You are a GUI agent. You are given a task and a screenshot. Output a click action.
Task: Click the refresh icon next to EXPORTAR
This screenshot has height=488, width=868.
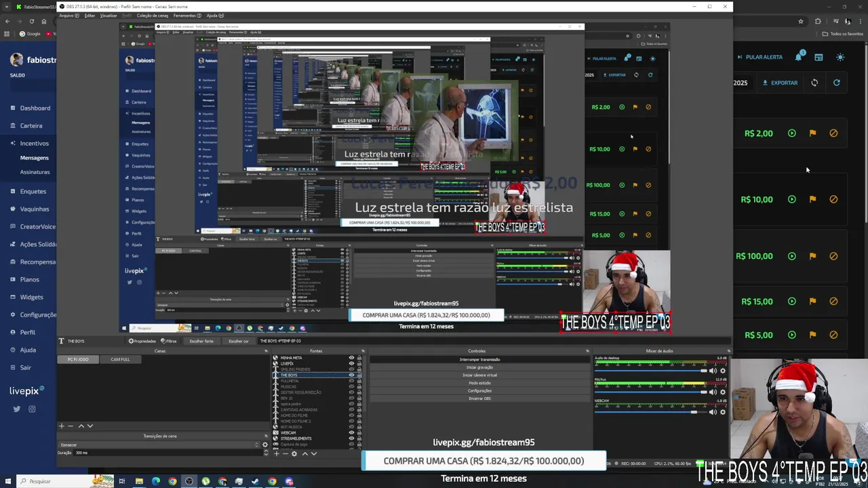coord(836,83)
